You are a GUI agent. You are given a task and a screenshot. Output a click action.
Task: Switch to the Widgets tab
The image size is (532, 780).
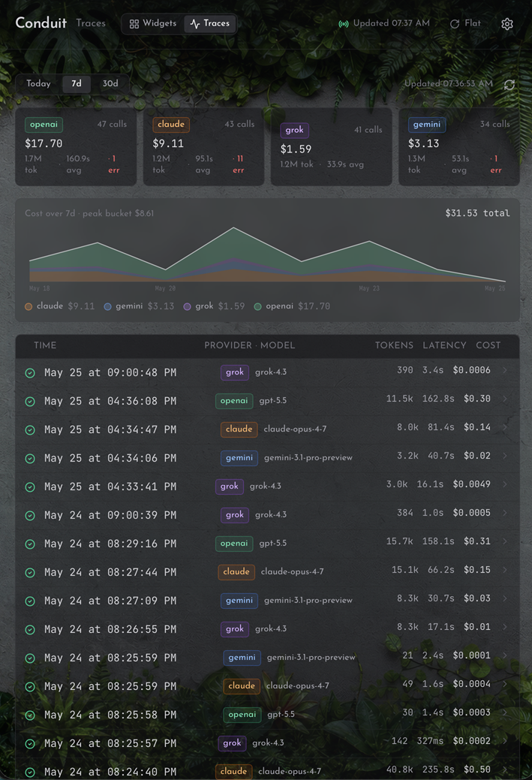tap(152, 23)
